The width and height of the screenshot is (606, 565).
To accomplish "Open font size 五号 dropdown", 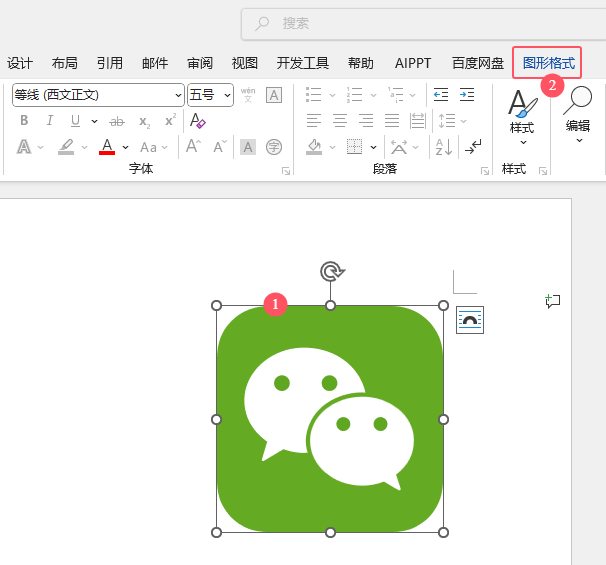I will tap(210, 95).
